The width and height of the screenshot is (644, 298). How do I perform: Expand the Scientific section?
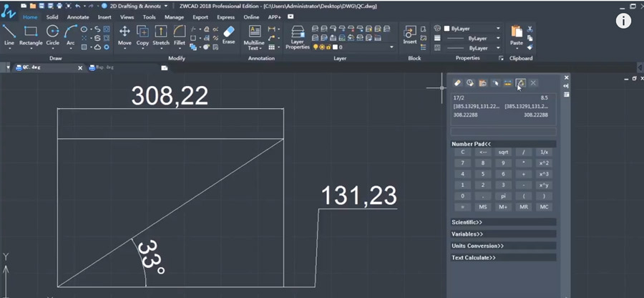click(503, 222)
